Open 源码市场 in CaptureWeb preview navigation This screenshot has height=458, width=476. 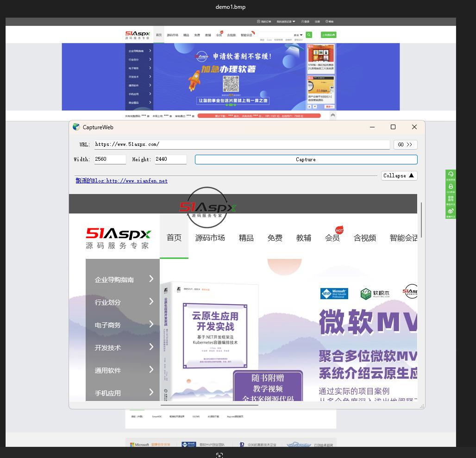pyautogui.click(x=210, y=238)
